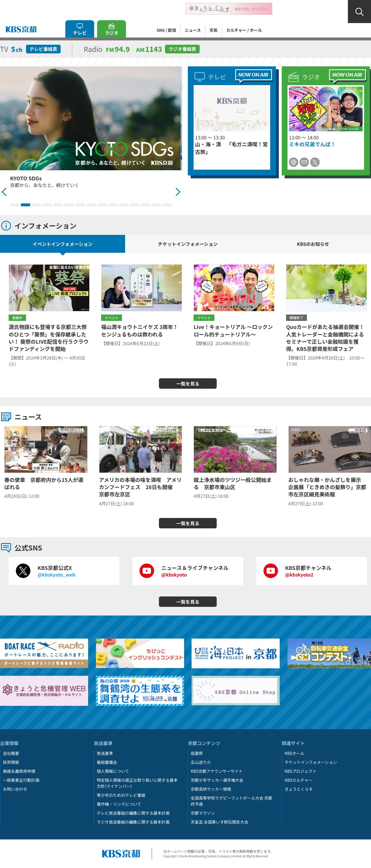This screenshot has height=868, width=371.
Task: Click the 公式SNS speech bubble icon
Action: click(x=6, y=548)
